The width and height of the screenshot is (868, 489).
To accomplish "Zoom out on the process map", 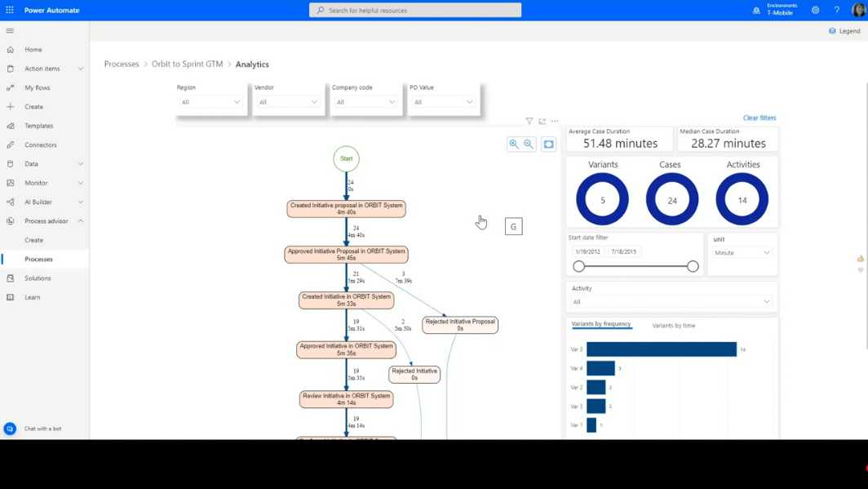I will tap(529, 144).
